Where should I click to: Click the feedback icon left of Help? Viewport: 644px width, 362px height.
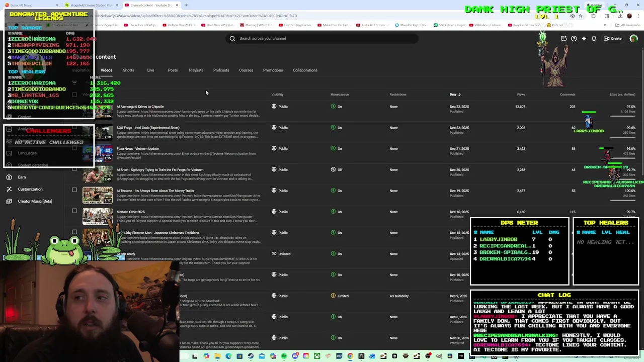click(x=563, y=38)
